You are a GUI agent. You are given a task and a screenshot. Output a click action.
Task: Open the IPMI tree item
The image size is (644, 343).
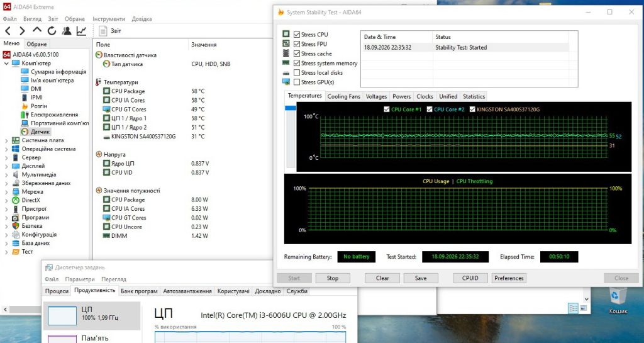[36, 98]
